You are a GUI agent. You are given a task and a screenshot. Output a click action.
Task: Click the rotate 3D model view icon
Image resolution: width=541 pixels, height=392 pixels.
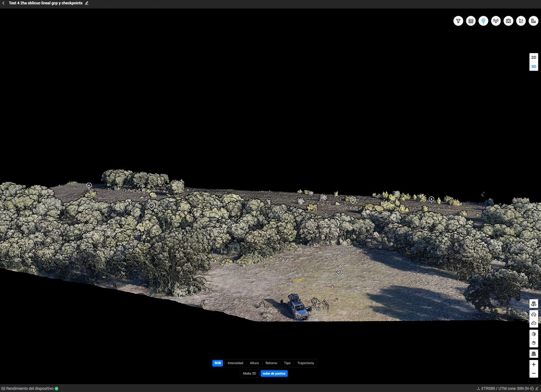[533, 304]
